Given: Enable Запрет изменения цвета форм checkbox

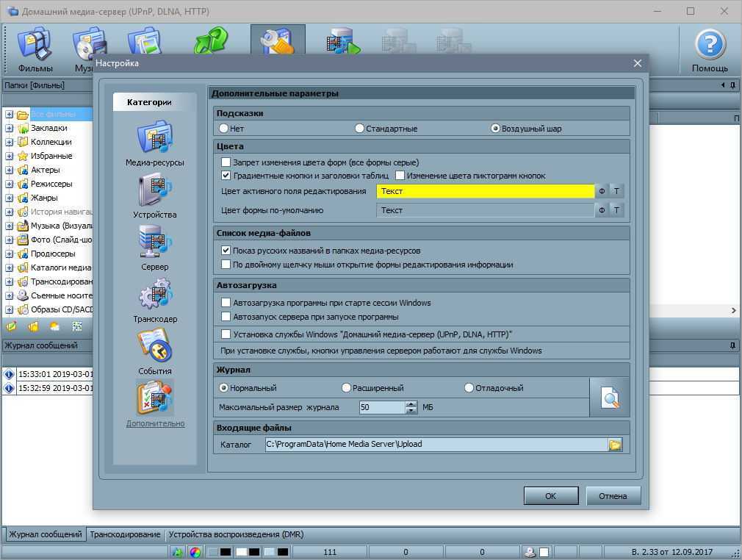Looking at the screenshot, I should (x=226, y=162).
